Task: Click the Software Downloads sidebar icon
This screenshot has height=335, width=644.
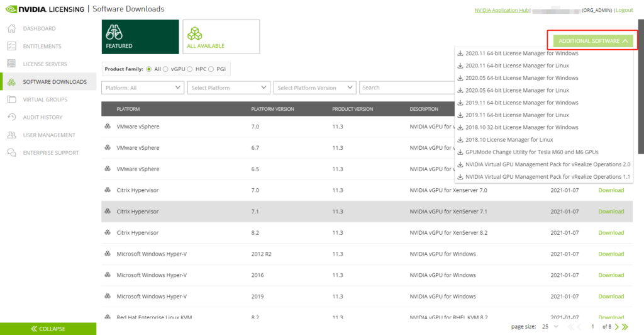Action: (x=11, y=82)
